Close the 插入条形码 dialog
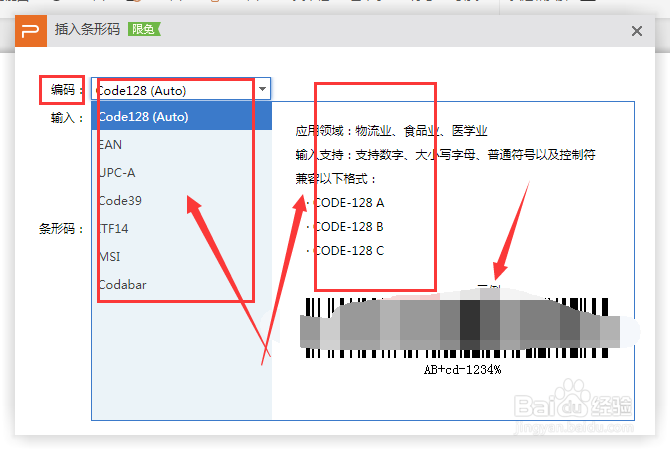 [637, 31]
